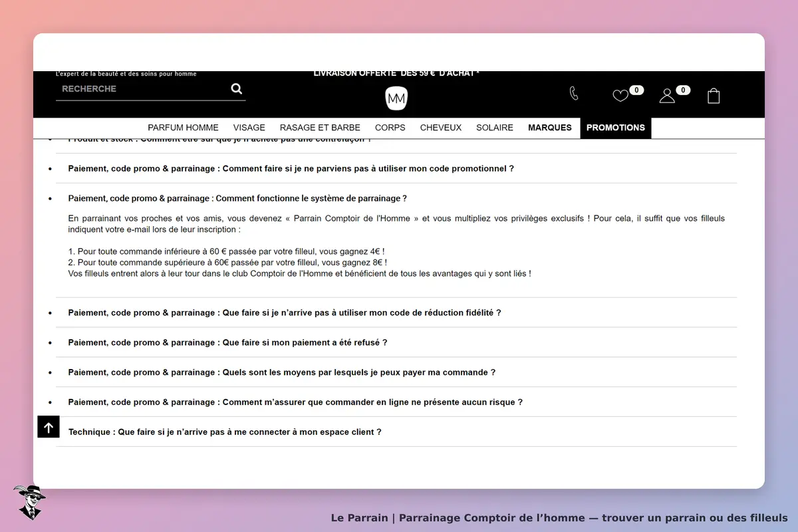Image resolution: width=798 pixels, height=532 pixels.
Task: Open the CHEVEUX menu
Action: pos(441,128)
